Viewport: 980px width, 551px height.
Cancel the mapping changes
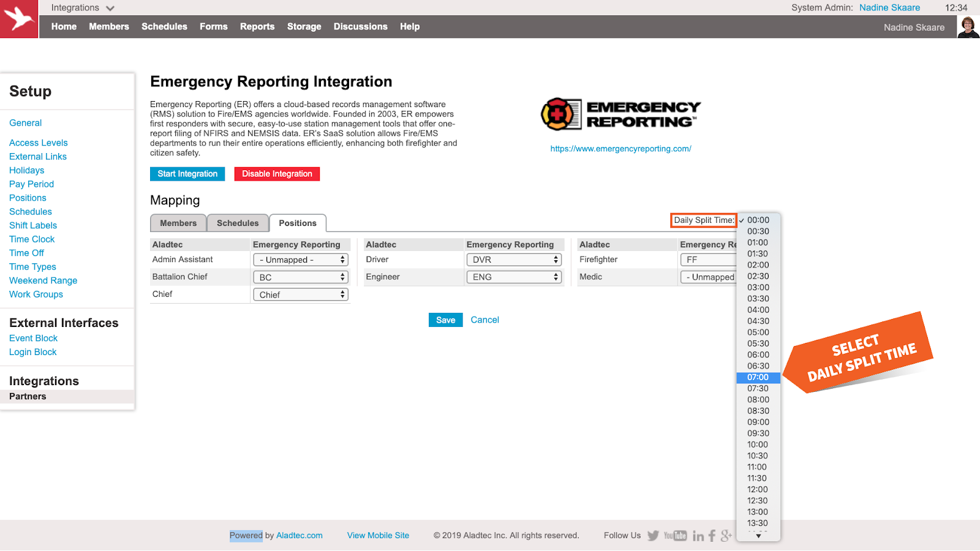coord(485,320)
